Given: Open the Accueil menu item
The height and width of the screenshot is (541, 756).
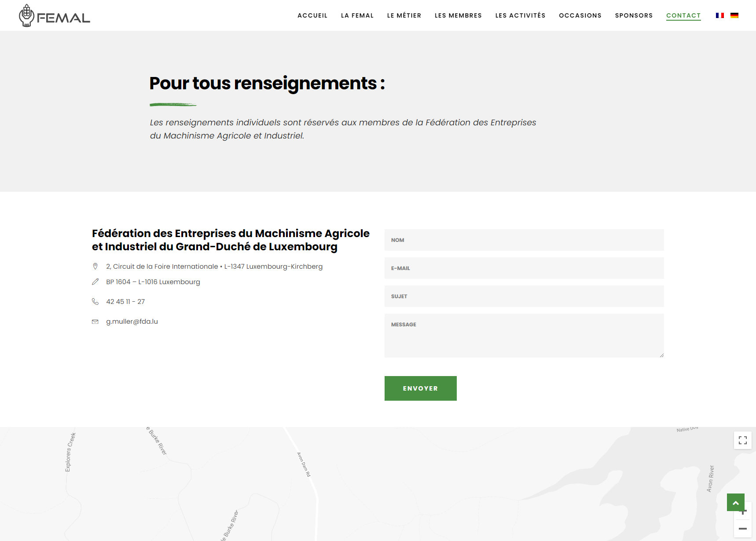Looking at the screenshot, I should [x=312, y=15].
